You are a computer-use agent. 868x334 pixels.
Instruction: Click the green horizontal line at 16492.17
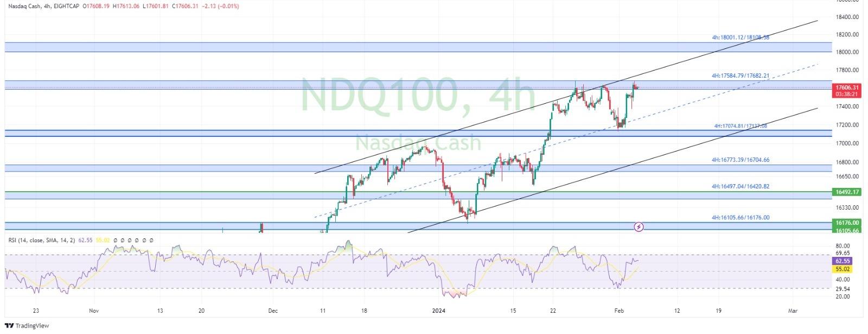(418, 192)
